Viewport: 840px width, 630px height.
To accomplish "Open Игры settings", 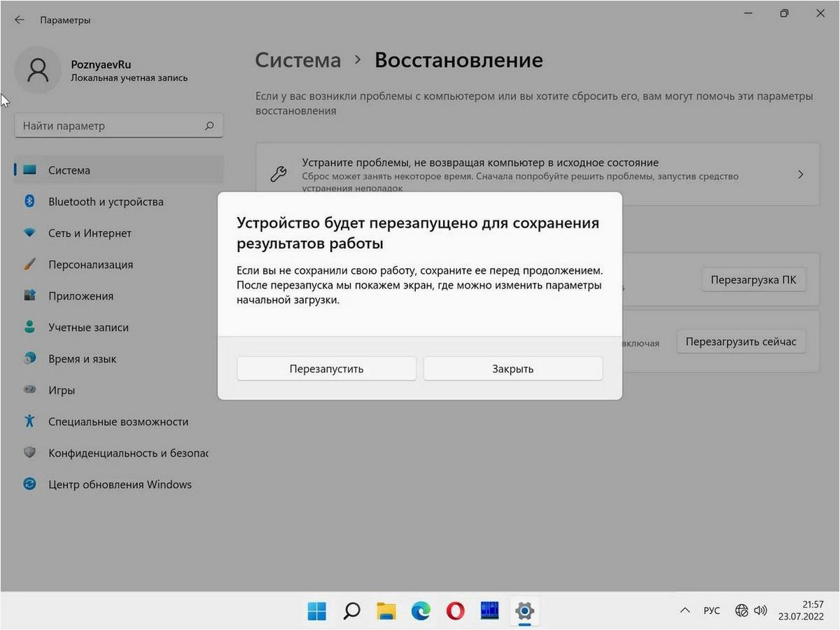I will tap(118, 390).
